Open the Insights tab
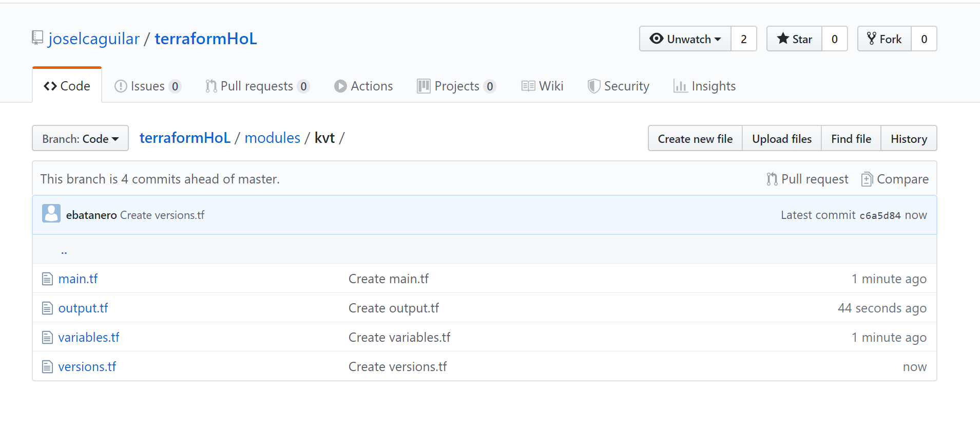980x424 pixels. (x=704, y=86)
